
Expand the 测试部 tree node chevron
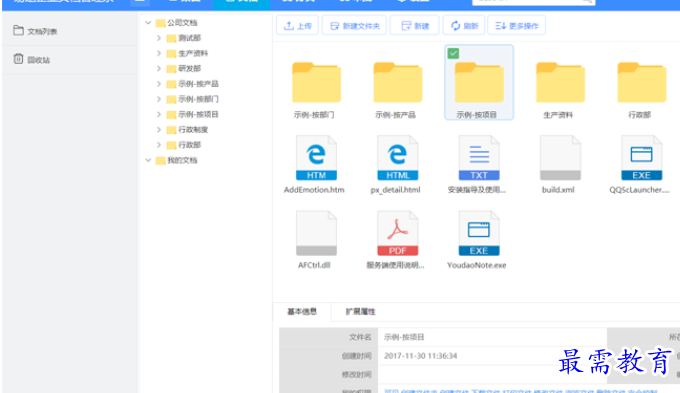159,38
